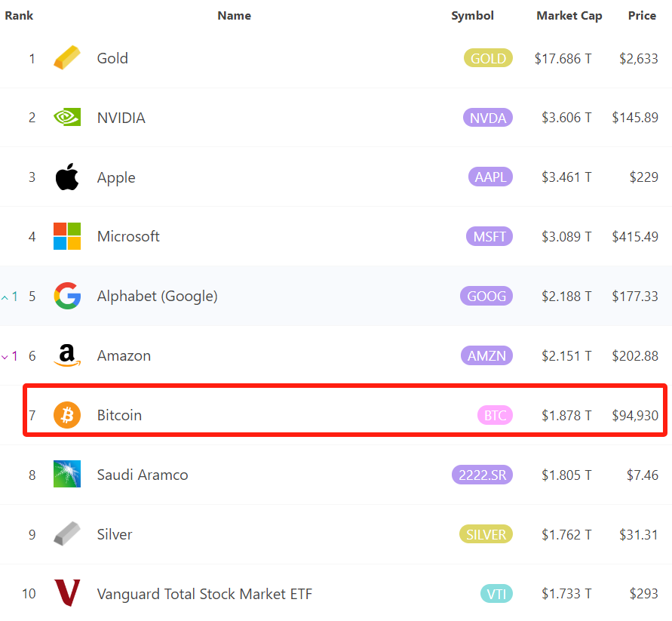Screen dimensions: 672x621
Task: Click the GOOG symbol badge
Action: [x=486, y=296]
